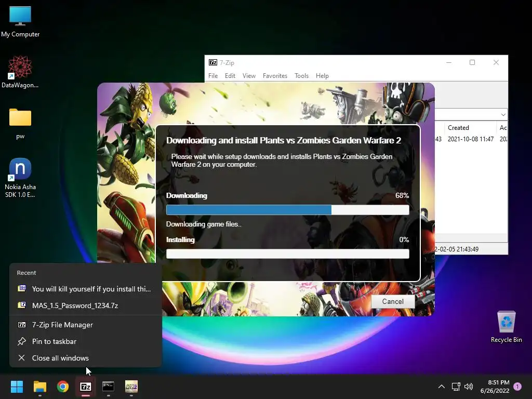Open the File menu in 7-Zip
Viewport: 532px width, 399px height.
(213, 76)
